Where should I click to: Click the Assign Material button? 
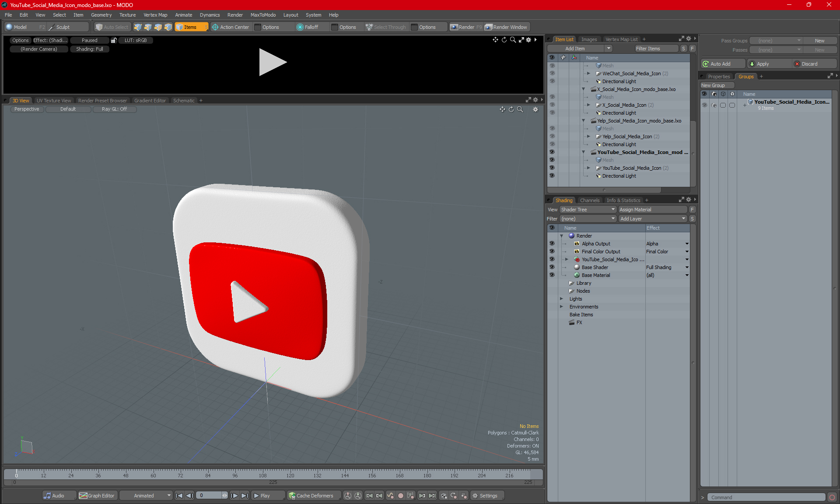tap(652, 210)
